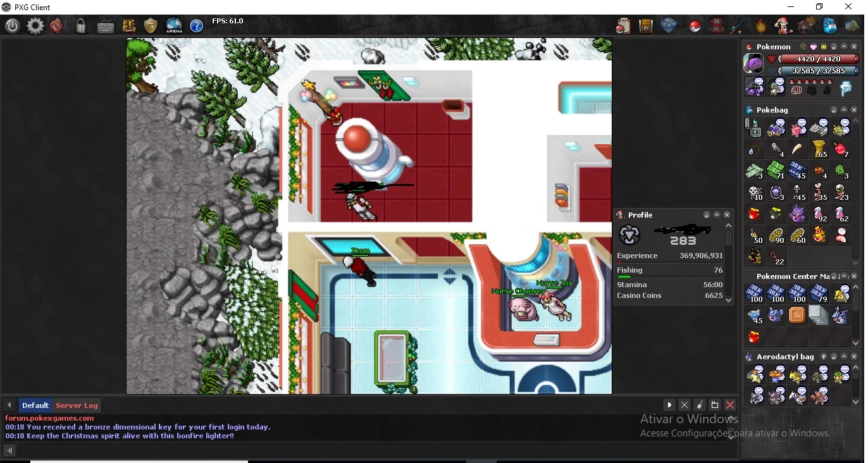Image resolution: width=868 pixels, height=463 pixels.
Task: Click the golden shield icon
Action: pos(151,26)
